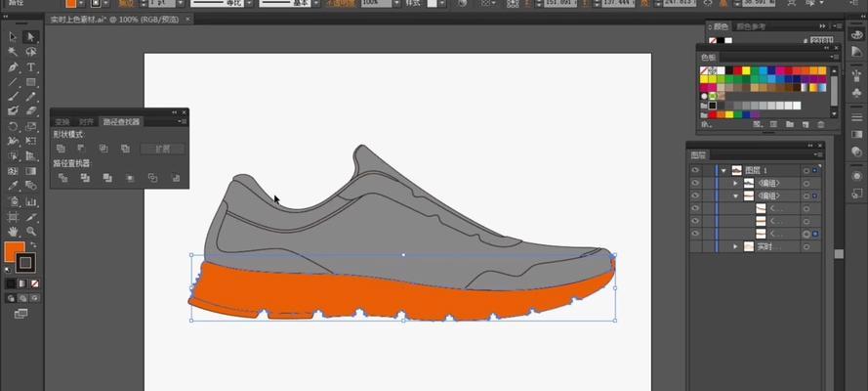Select the Rotate tool

(x=14, y=127)
